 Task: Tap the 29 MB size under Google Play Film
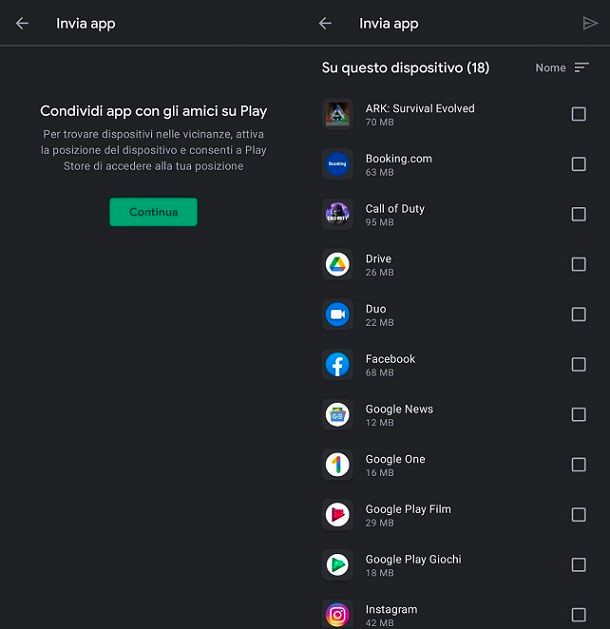(x=379, y=523)
